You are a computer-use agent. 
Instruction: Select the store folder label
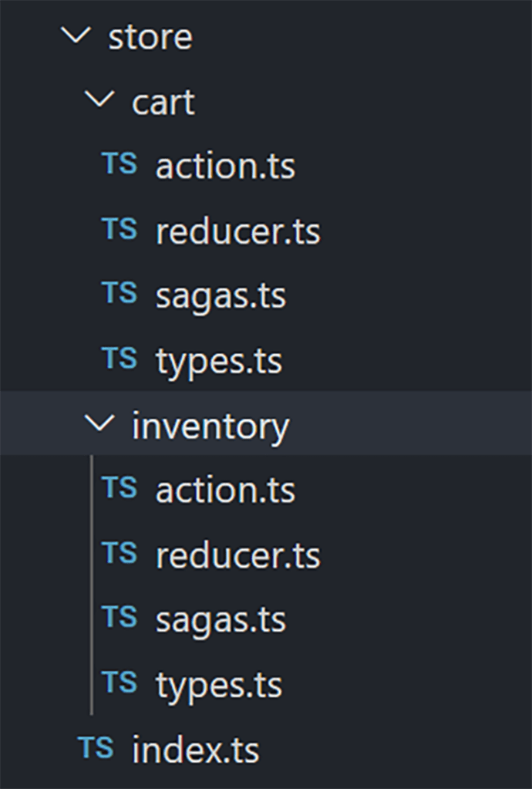point(150,37)
